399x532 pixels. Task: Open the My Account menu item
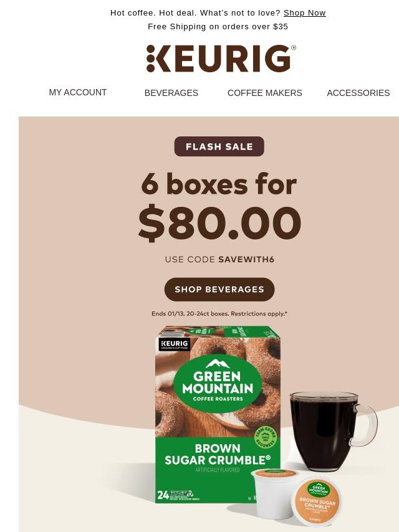(78, 92)
